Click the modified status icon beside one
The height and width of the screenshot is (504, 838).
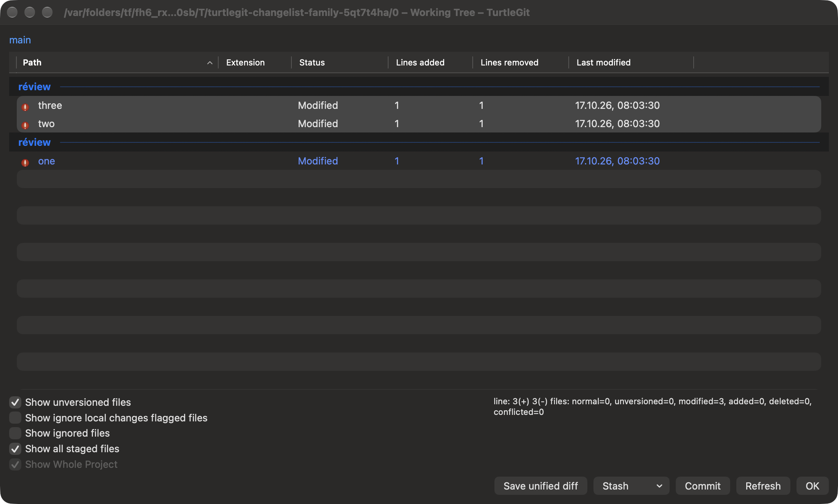pos(25,163)
